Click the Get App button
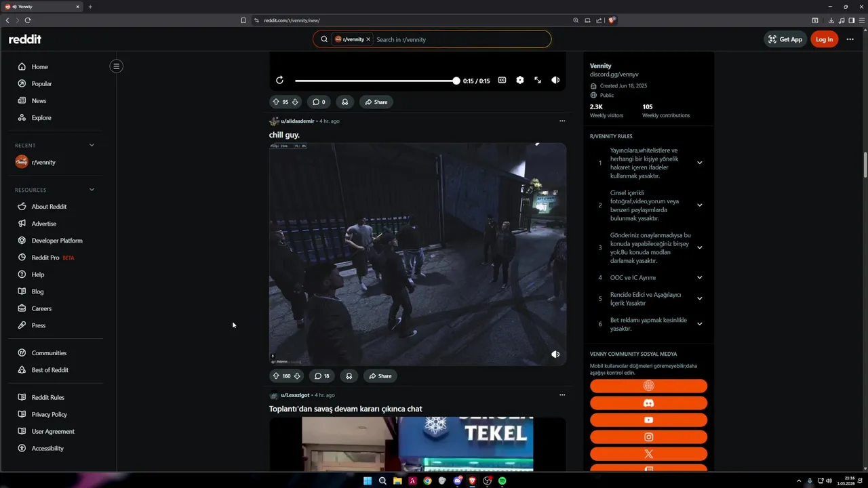The image size is (868, 488). point(785,39)
